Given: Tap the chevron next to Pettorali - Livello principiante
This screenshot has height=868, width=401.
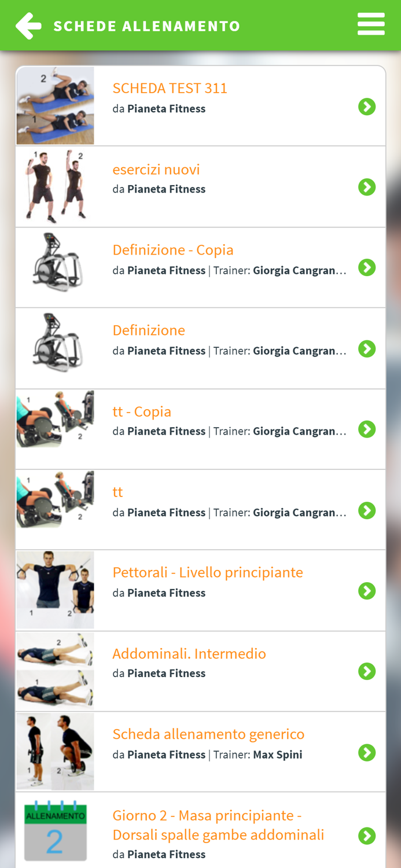Looking at the screenshot, I should pos(367,591).
